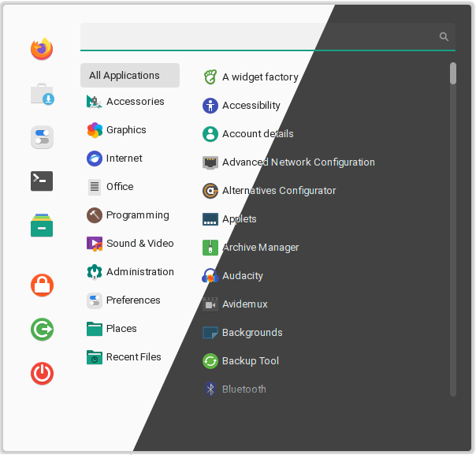Click the Bluetooth icon
476x455 pixels.
210,390
